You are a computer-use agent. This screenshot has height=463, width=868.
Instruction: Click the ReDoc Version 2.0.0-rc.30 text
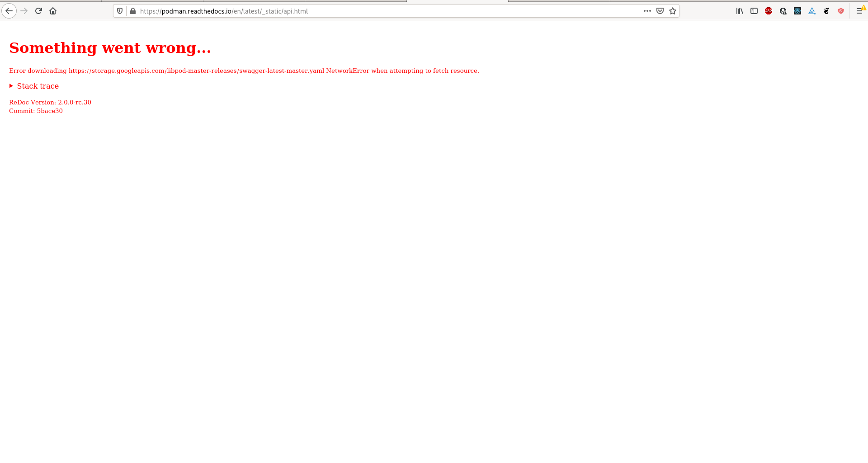tap(50, 102)
